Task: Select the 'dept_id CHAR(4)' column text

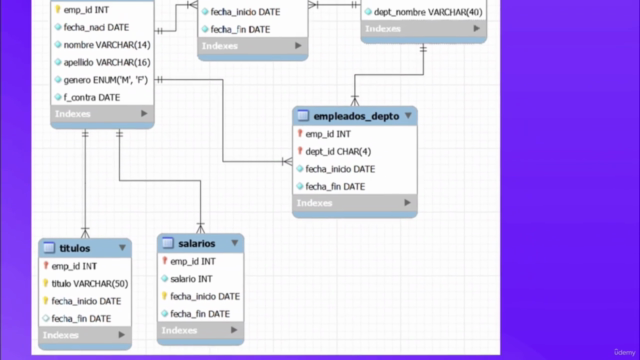Action: (338, 151)
